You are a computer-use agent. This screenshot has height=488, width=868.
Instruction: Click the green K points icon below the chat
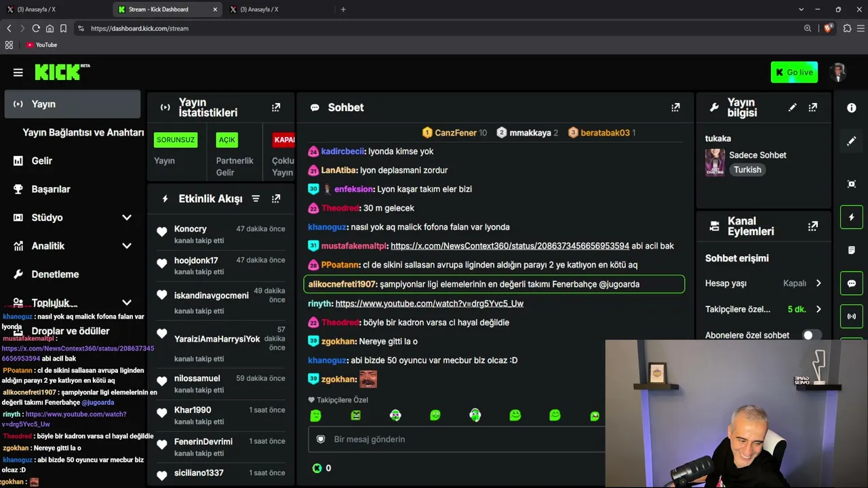click(x=317, y=468)
